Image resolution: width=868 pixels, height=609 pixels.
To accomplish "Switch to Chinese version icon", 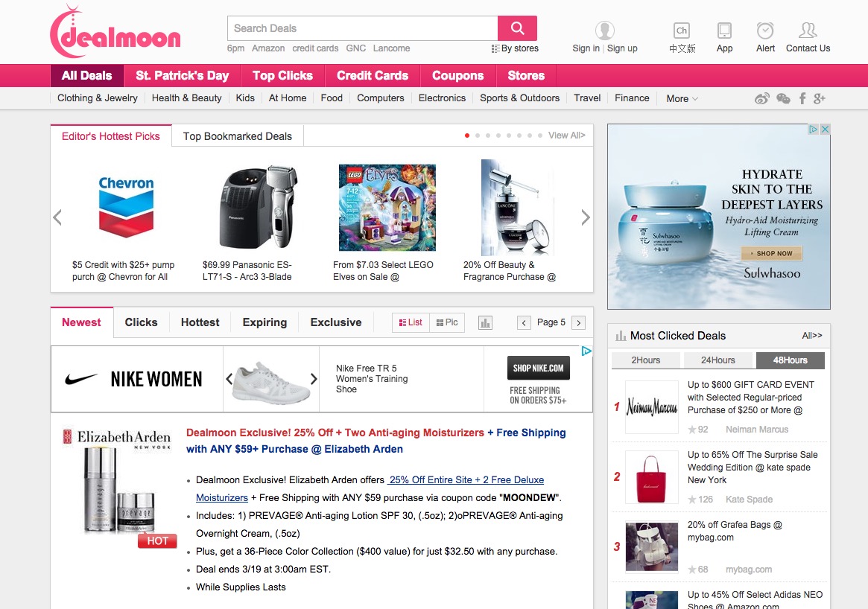I will [x=682, y=31].
